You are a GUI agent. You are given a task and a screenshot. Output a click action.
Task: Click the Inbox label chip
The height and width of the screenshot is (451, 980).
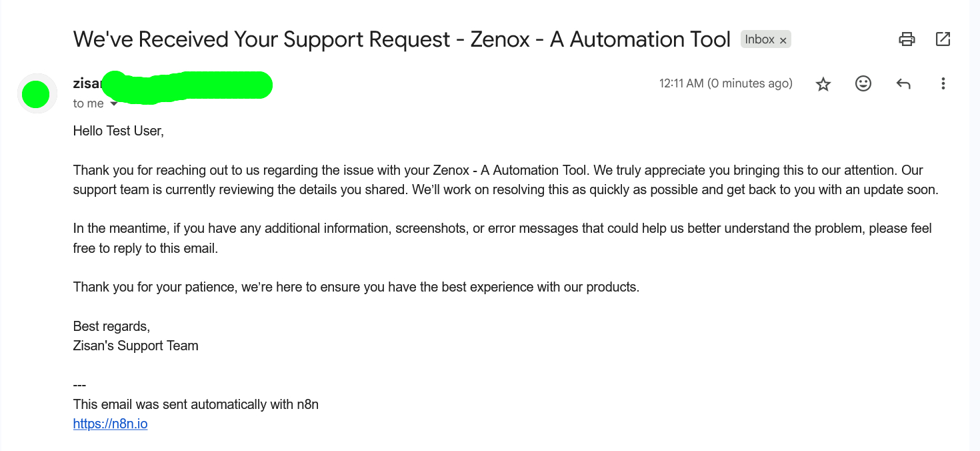[759, 39]
